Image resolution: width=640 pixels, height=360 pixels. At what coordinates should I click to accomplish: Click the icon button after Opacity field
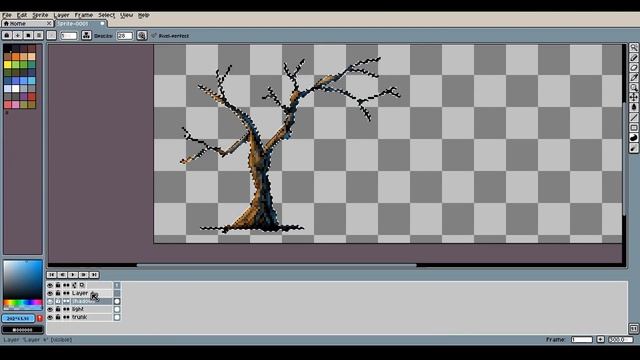pos(142,36)
